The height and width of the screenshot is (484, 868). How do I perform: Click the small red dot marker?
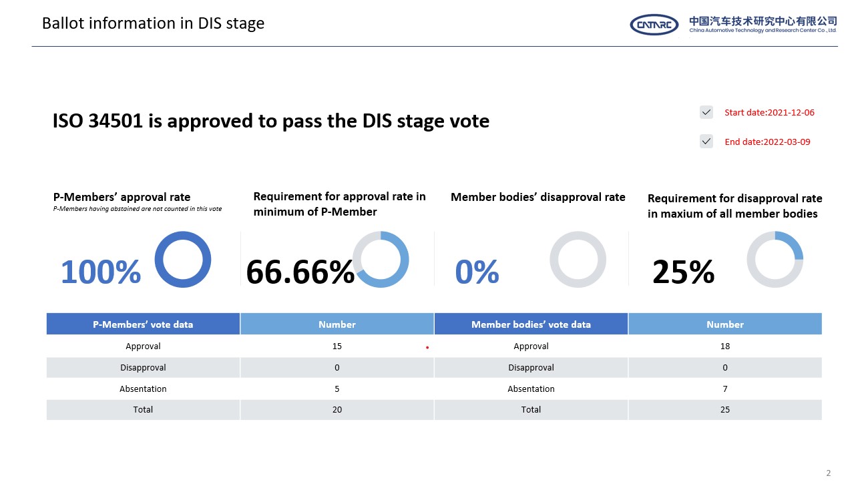coord(427,348)
